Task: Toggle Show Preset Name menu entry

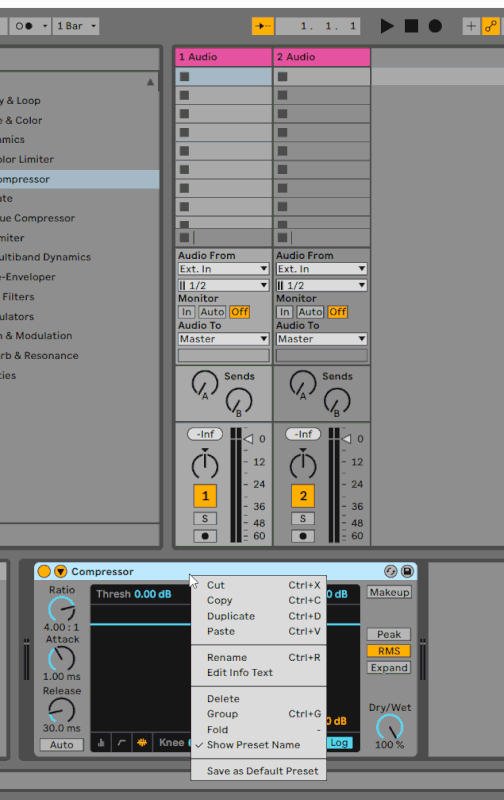Action: (x=259, y=745)
